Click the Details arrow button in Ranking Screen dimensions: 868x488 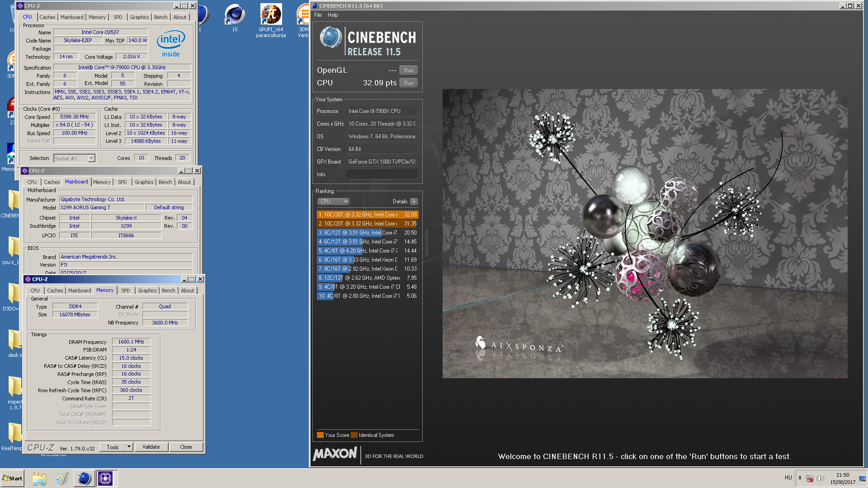(x=414, y=202)
